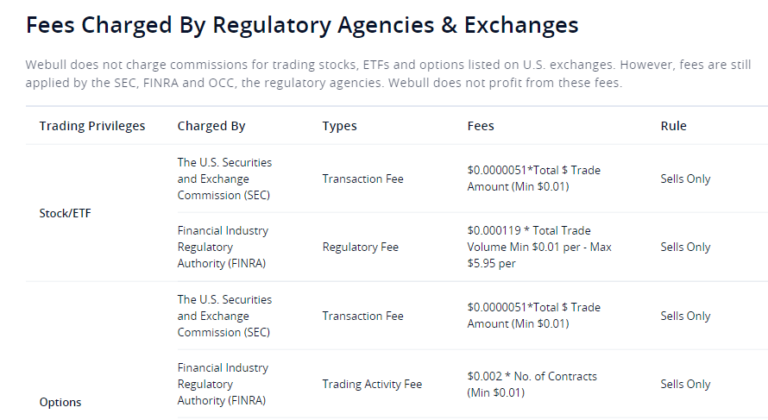Click 'Sells Only' in the Regulatory Fee row
This screenshot has height=420, width=768.
[x=685, y=247]
